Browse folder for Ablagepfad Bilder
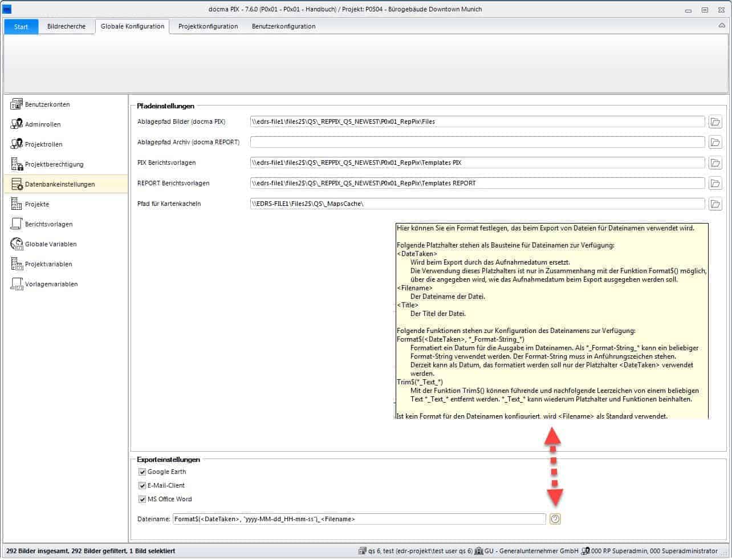 715,121
